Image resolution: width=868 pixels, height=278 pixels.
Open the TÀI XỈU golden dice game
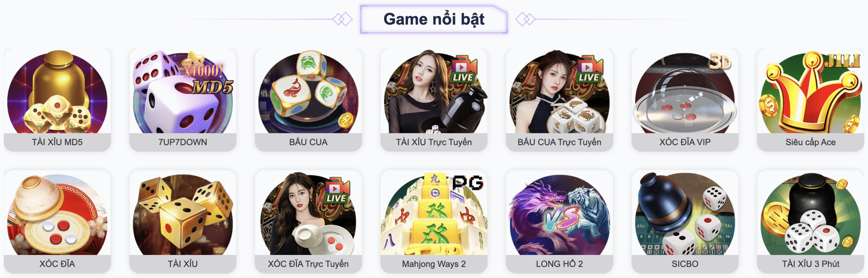pyautogui.click(x=183, y=213)
